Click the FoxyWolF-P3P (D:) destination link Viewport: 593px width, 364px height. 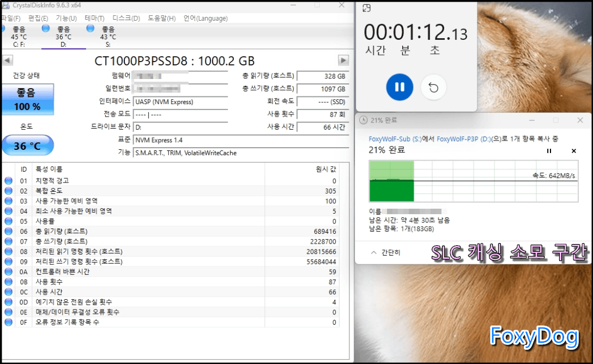[463, 139]
